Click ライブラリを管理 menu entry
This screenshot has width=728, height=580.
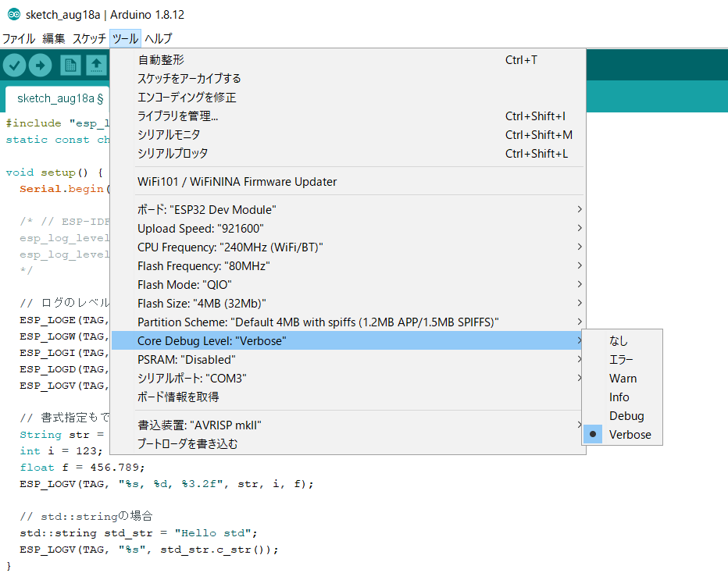(178, 116)
